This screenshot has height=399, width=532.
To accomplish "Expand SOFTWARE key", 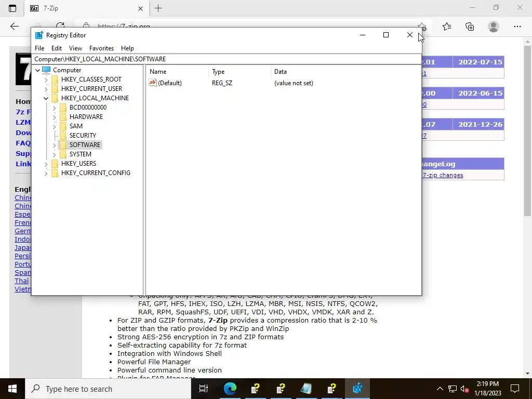I will (54, 145).
